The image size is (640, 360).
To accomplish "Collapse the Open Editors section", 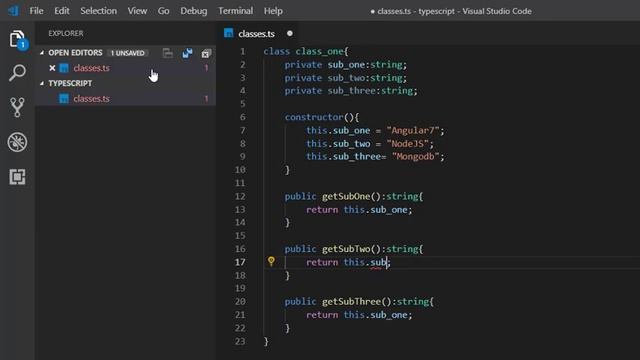I will tap(42, 53).
